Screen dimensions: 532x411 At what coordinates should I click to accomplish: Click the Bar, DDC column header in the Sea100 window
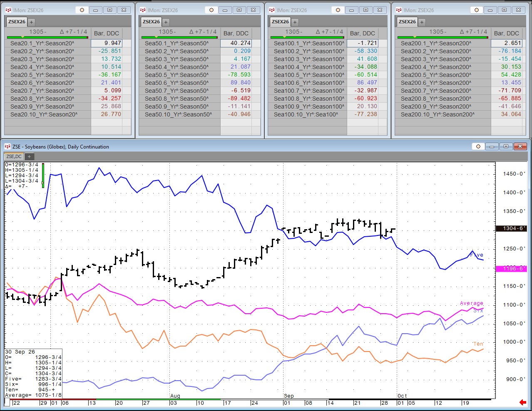click(363, 33)
